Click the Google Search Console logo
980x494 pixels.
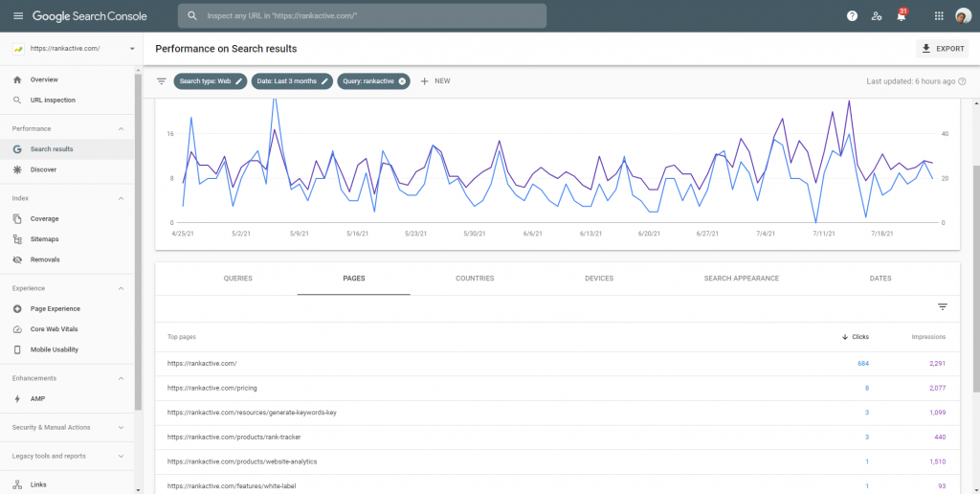coord(90,15)
